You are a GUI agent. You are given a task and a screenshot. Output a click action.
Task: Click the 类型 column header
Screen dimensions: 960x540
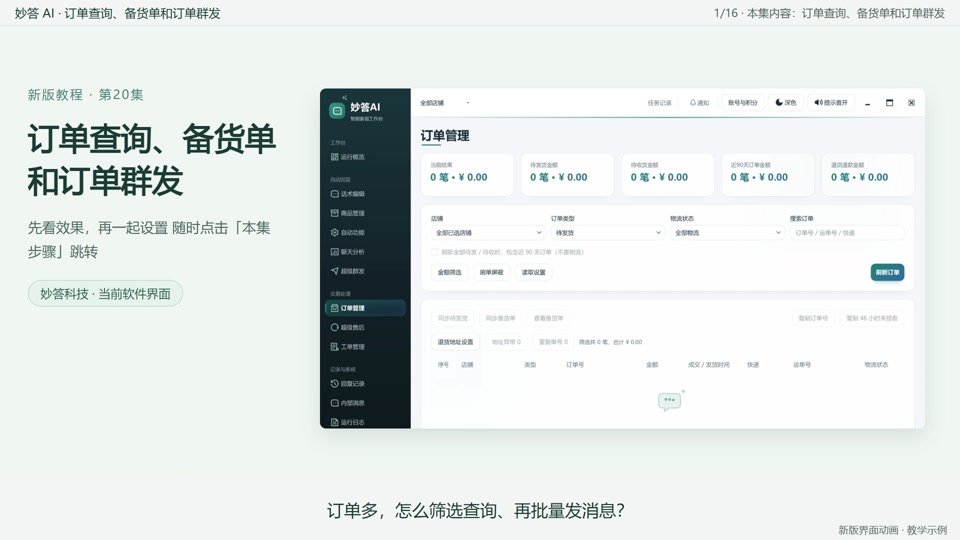[530, 365]
